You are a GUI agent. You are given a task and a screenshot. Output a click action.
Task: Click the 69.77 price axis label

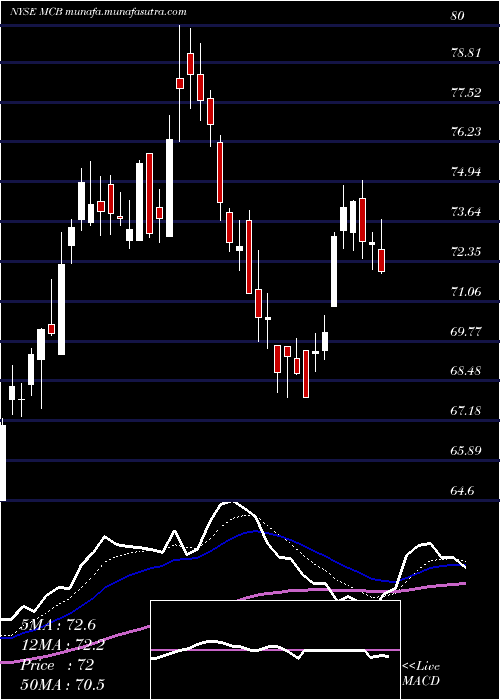pyautogui.click(x=466, y=332)
